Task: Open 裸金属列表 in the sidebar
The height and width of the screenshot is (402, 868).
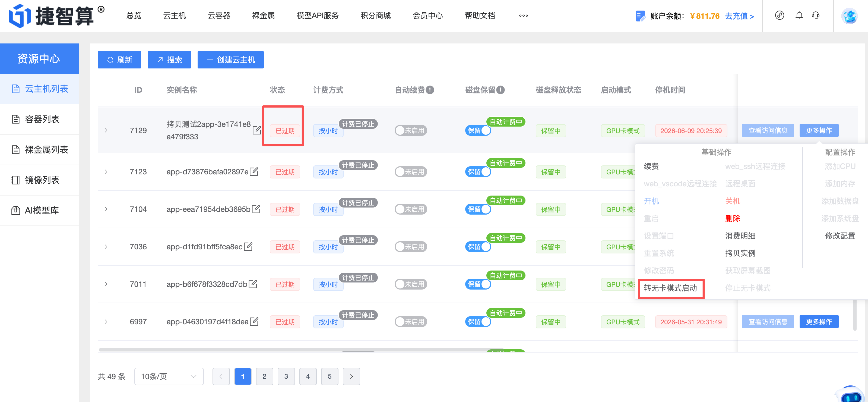Action: 40,150
